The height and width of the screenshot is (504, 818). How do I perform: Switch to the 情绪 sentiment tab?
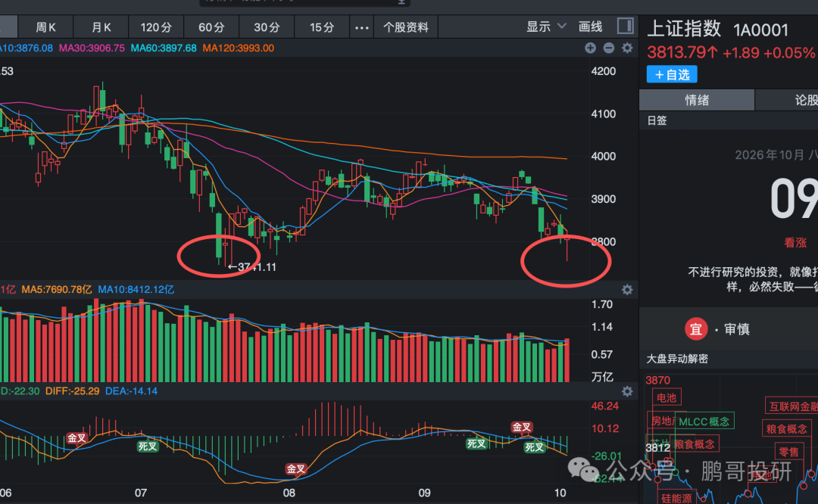click(697, 100)
